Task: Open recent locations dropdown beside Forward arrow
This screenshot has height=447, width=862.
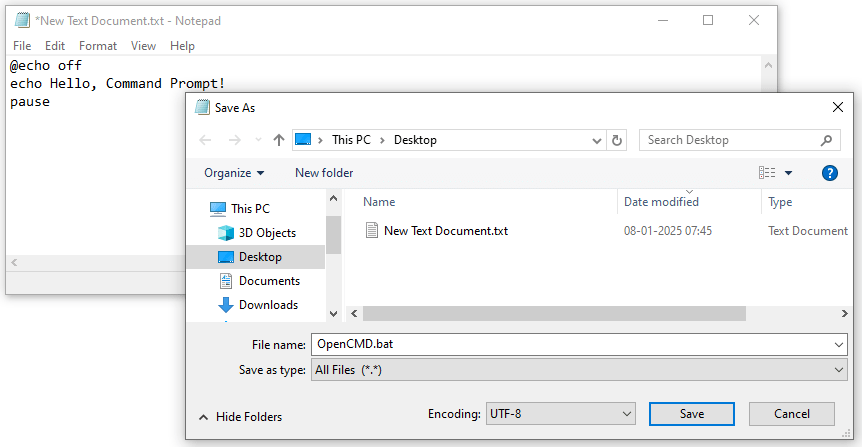Action: click(x=258, y=140)
